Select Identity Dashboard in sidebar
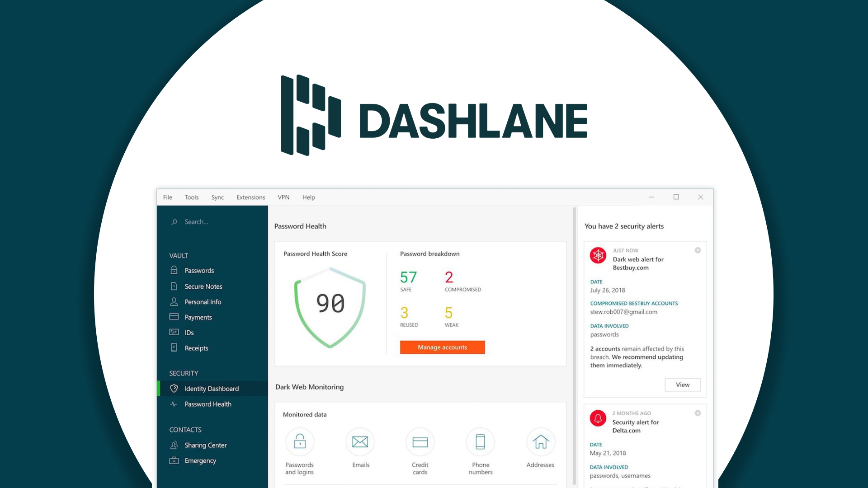 (x=211, y=389)
